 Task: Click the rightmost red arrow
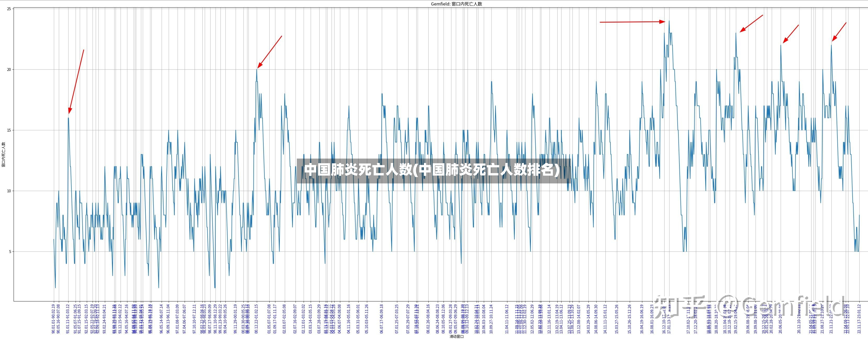point(839,32)
